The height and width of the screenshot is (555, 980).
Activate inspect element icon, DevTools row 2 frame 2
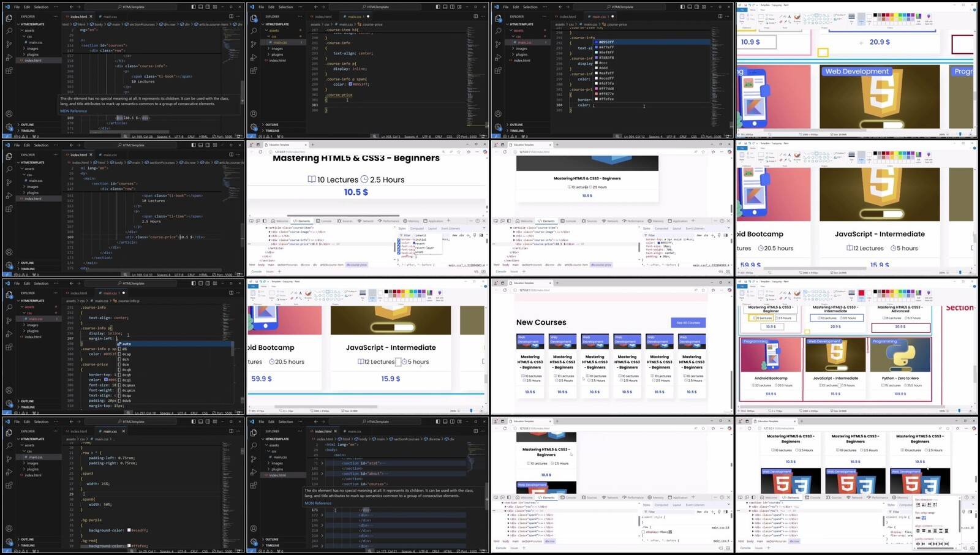click(251, 221)
